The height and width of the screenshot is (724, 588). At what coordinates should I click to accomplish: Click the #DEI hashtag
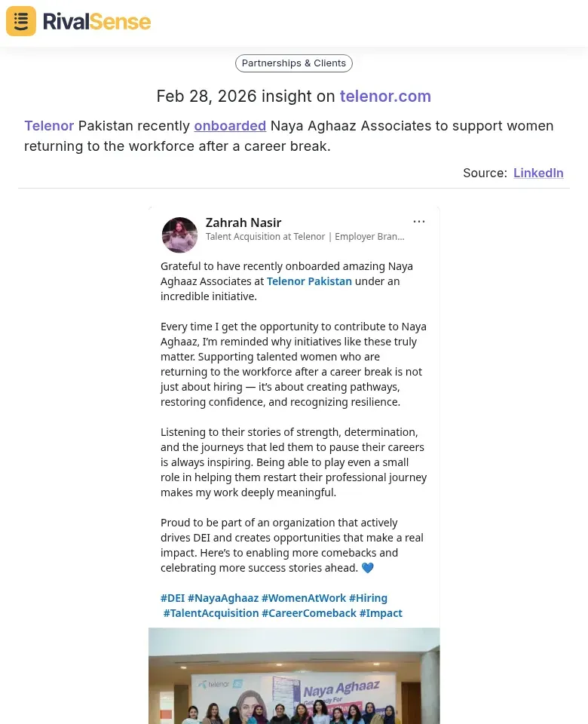173,598
